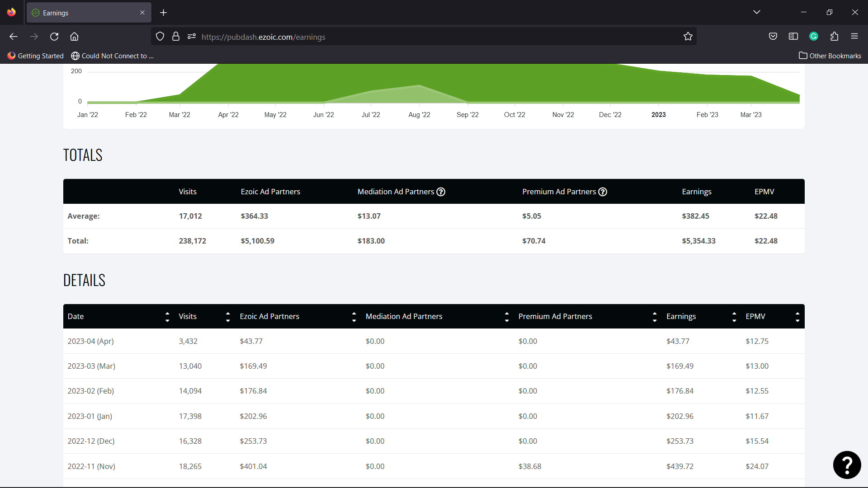868x488 pixels.
Task: Close the Earnings tab
Action: tap(142, 13)
